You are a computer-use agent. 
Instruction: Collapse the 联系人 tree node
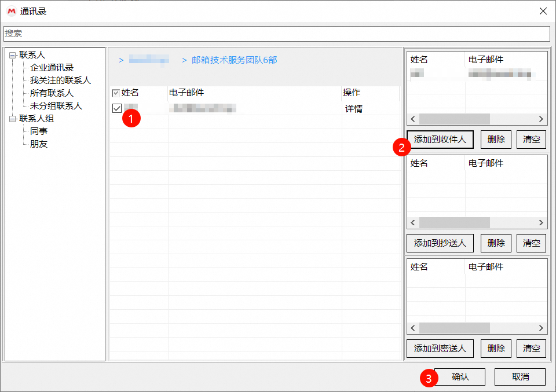[12, 55]
